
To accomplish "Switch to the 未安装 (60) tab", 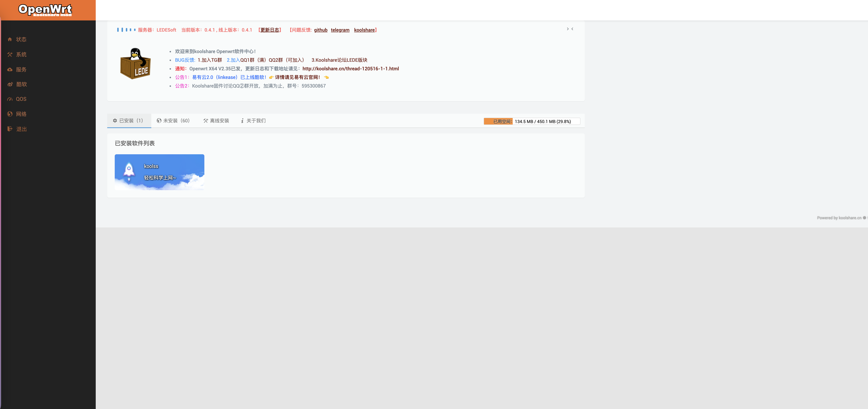I will [x=174, y=121].
